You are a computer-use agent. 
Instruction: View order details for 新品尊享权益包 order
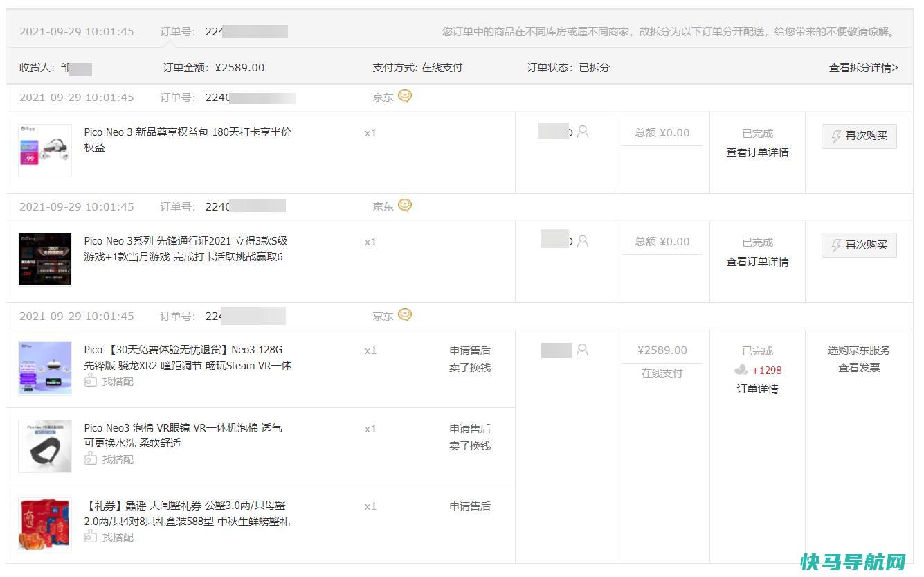coord(757,152)
